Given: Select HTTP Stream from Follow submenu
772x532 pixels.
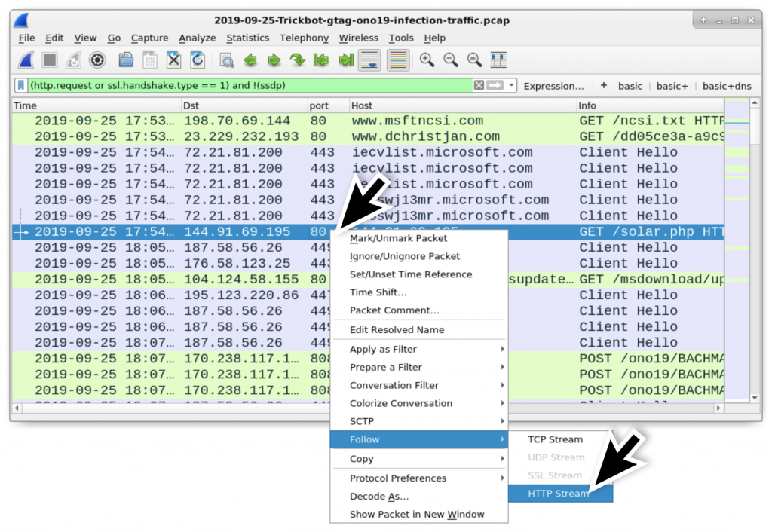Looking at the screenshot, I should tap(560, 493).
